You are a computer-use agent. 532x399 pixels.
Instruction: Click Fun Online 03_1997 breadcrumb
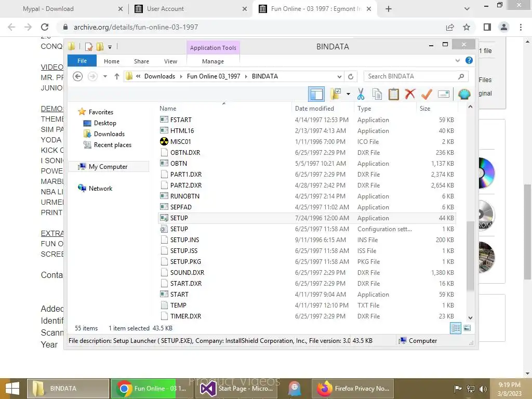pos(214,76)
